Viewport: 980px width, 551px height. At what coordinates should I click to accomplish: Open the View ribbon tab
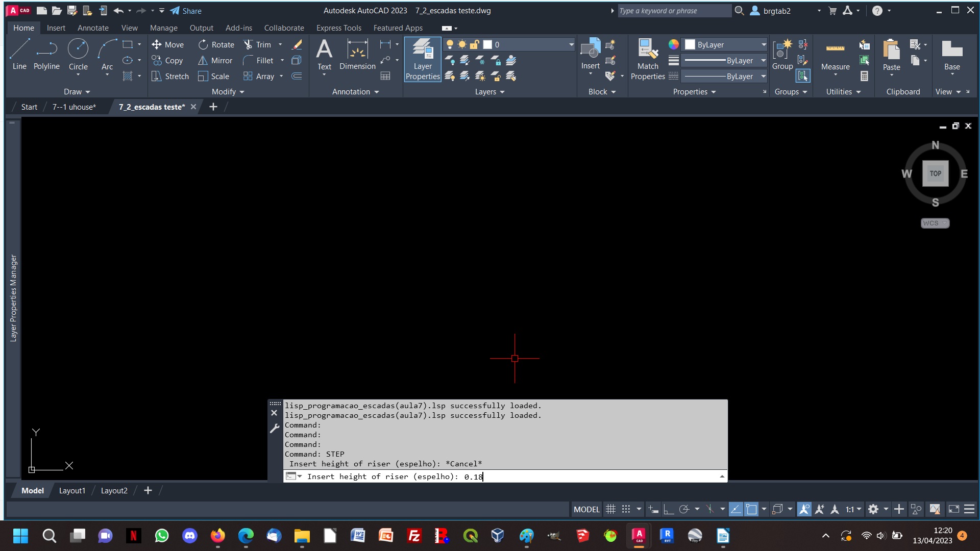(129, 28)
